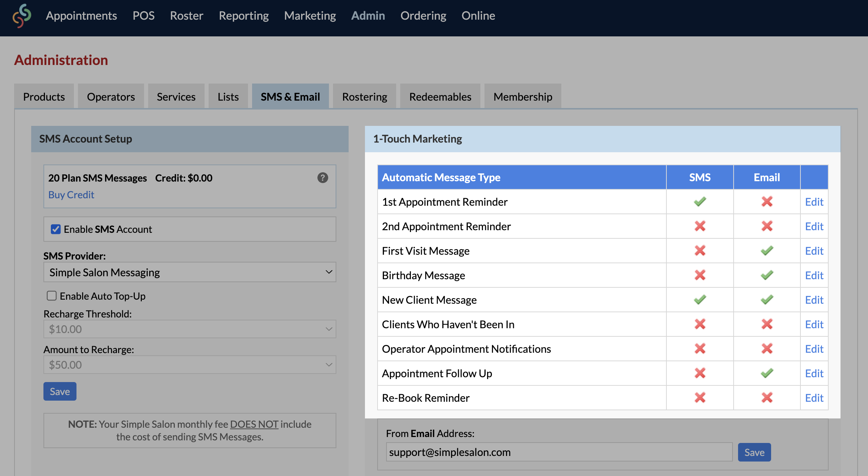Open the Amount to Recharge dropdown
Viewport: 868px width, 476px height.
[190, 364]
